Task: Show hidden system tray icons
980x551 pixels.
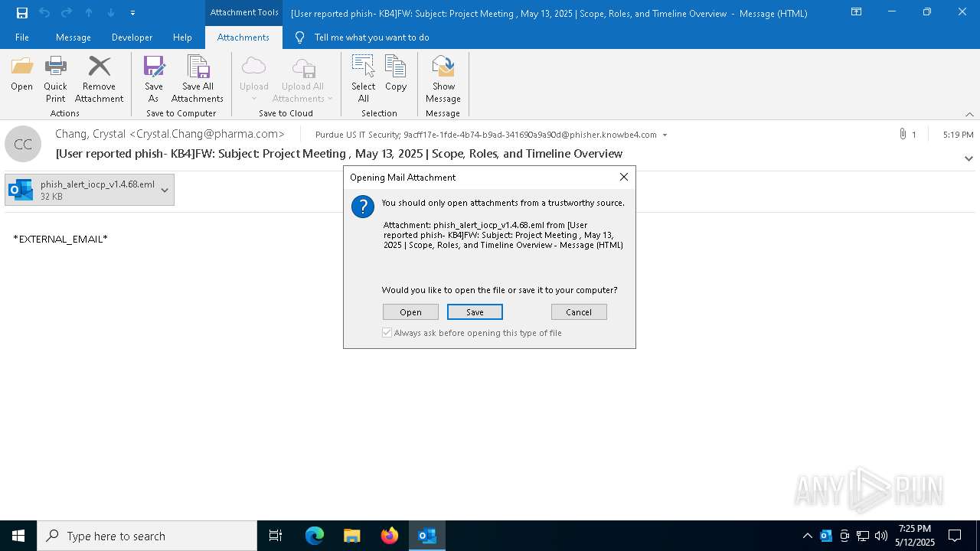Action: click(807, 536)
